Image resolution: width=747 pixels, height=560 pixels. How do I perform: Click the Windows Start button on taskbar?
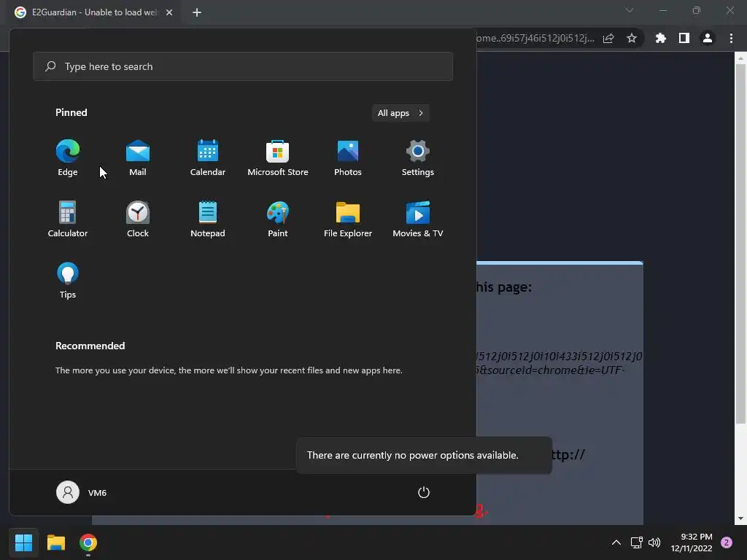(24, 542)
